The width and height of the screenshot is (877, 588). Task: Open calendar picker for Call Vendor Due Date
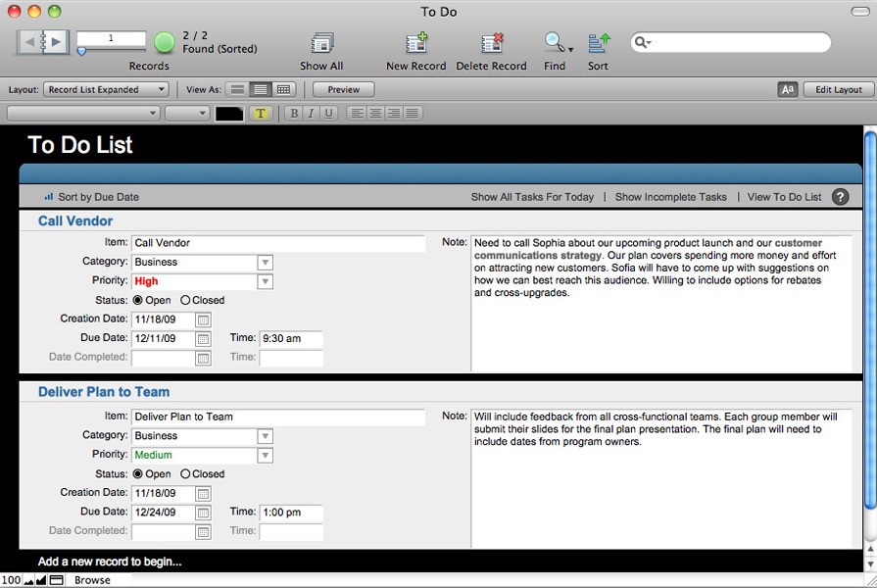coord(203,339)
